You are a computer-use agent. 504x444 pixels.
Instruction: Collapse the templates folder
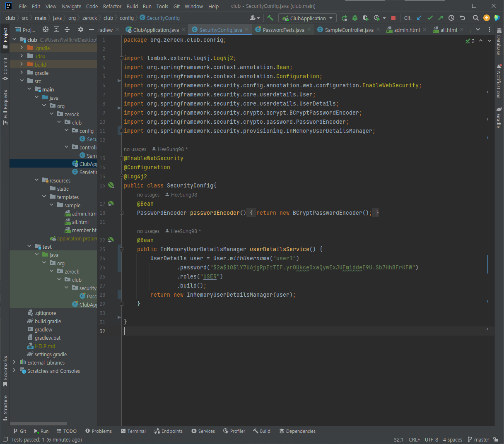[x=44, y=197]
